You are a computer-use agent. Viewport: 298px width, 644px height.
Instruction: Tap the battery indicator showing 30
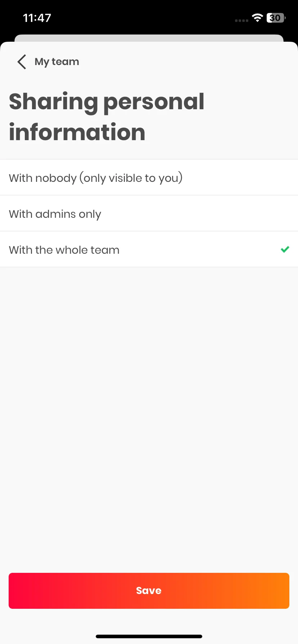[x=276, y=18]
